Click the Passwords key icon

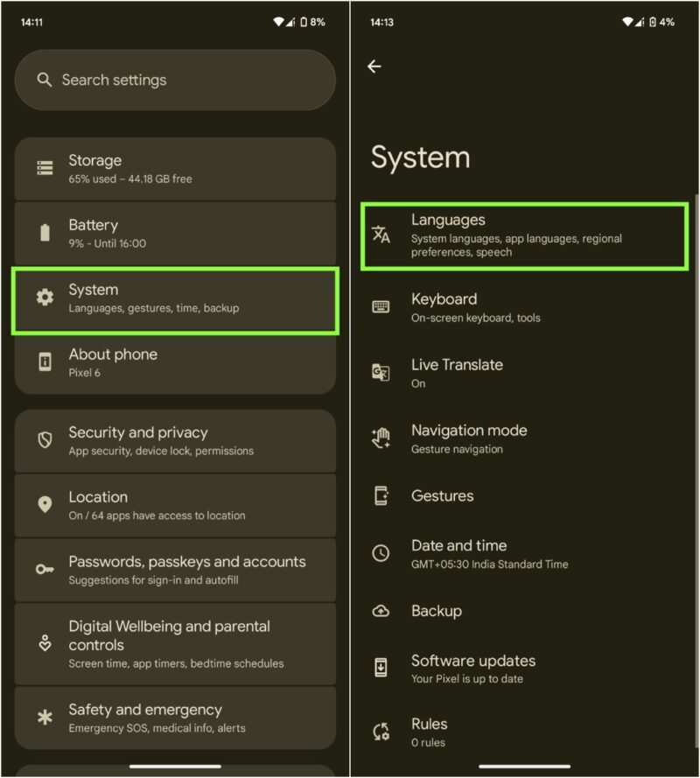pos(45,570)
